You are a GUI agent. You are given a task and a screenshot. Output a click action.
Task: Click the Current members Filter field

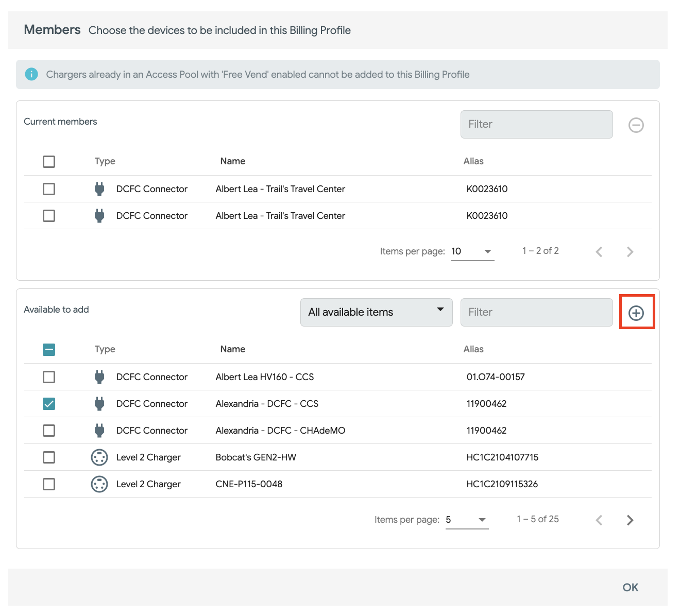[537, 124]
